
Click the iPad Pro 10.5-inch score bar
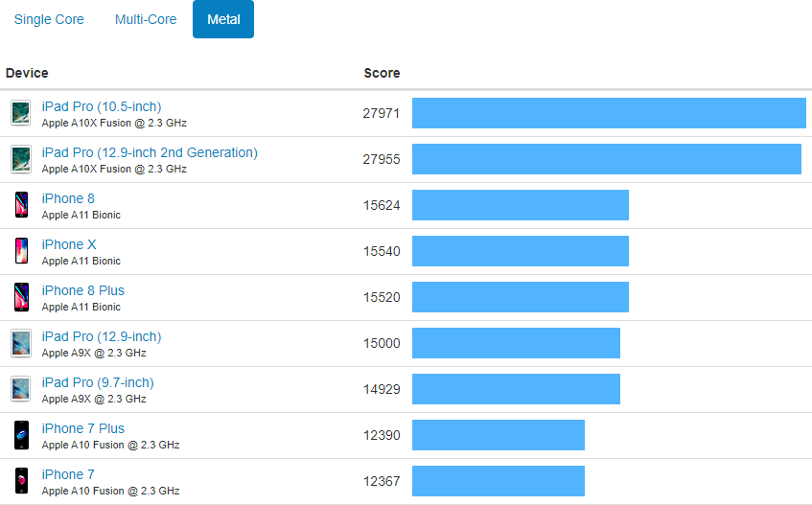point(609,113)
